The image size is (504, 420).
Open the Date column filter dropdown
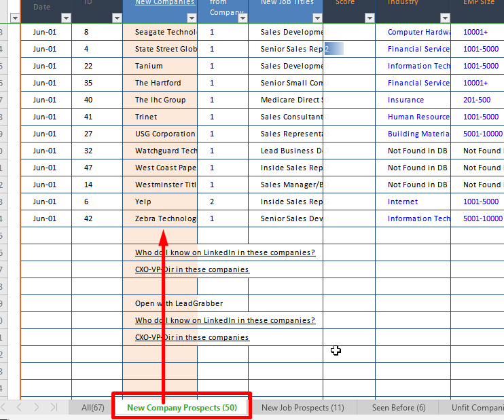click(66, 18)
